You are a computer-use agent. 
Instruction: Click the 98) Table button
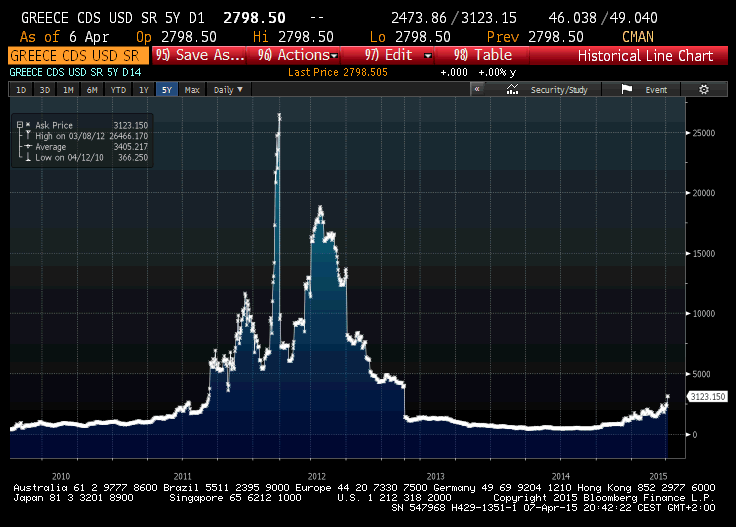pos(483,55)
